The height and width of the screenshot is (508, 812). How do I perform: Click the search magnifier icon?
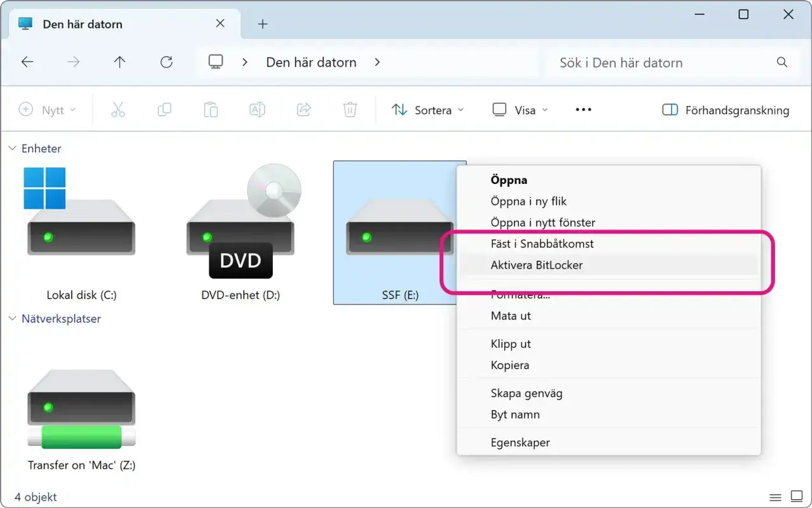tap(782, 62)
